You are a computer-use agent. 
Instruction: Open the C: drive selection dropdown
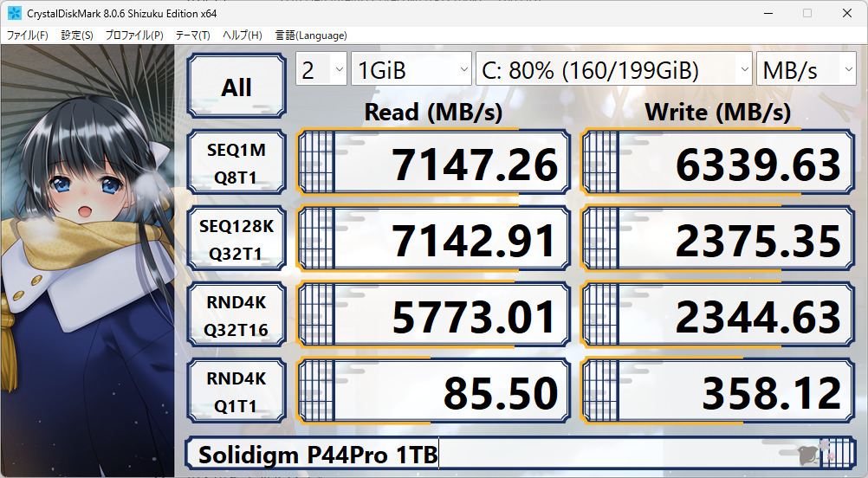click(x=613, y=70)
